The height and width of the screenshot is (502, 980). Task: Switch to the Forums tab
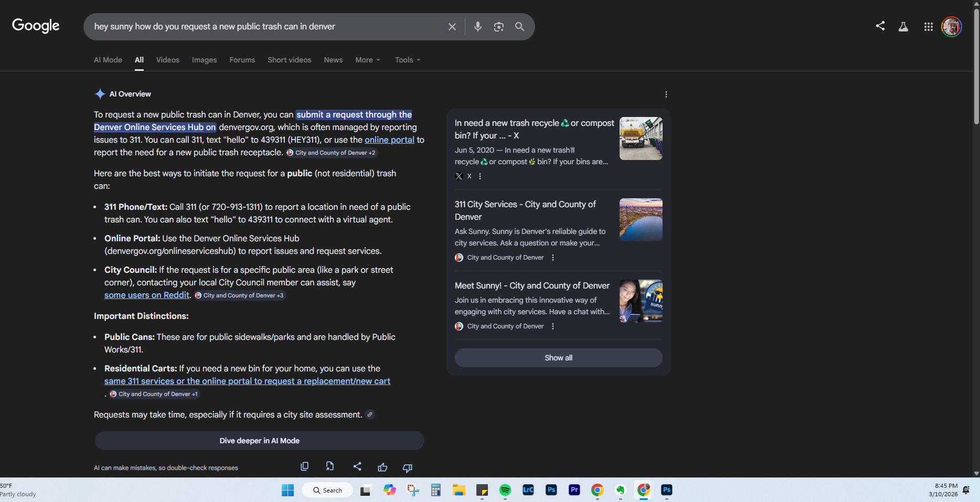242,60
